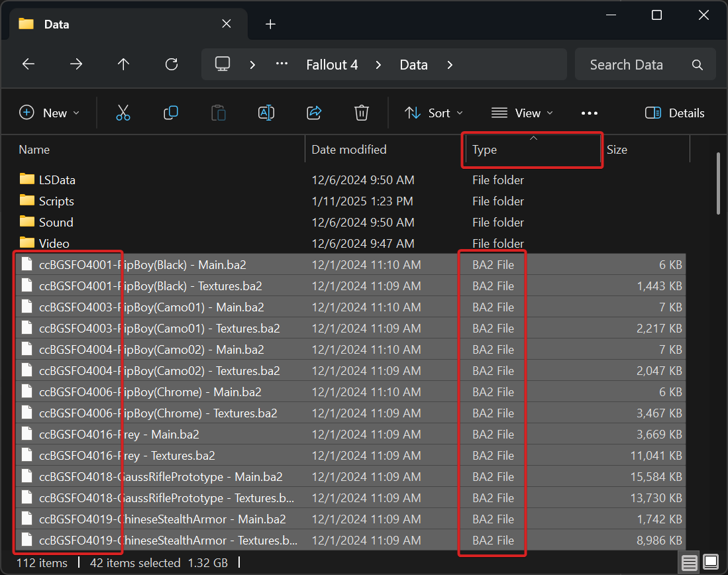Click the search magnifier icon
728x575 pixels.
pyautogui.click(x=697, y=64)
